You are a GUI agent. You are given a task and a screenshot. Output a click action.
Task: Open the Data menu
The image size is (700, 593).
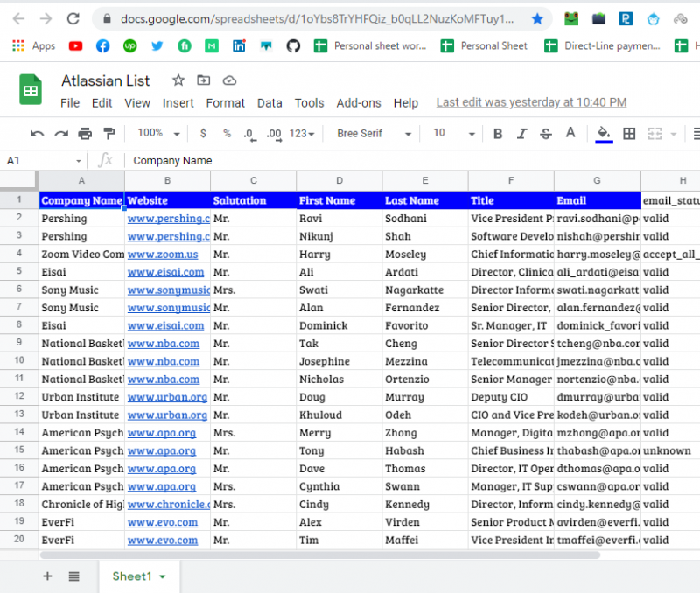click(269, 103)
